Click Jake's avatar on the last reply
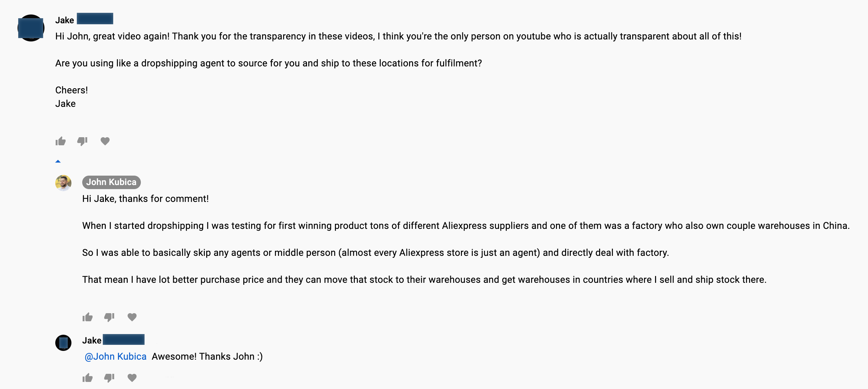 point(63,343)
